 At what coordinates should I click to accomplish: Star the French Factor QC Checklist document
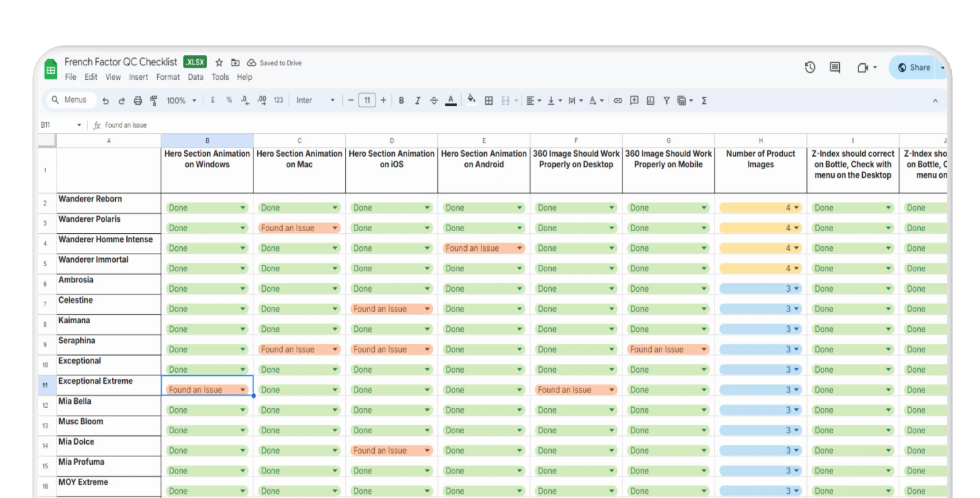[x=219, y=63]
